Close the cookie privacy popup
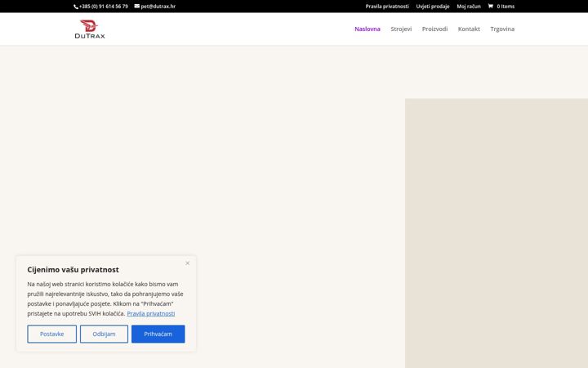 [x=188, y=263]
